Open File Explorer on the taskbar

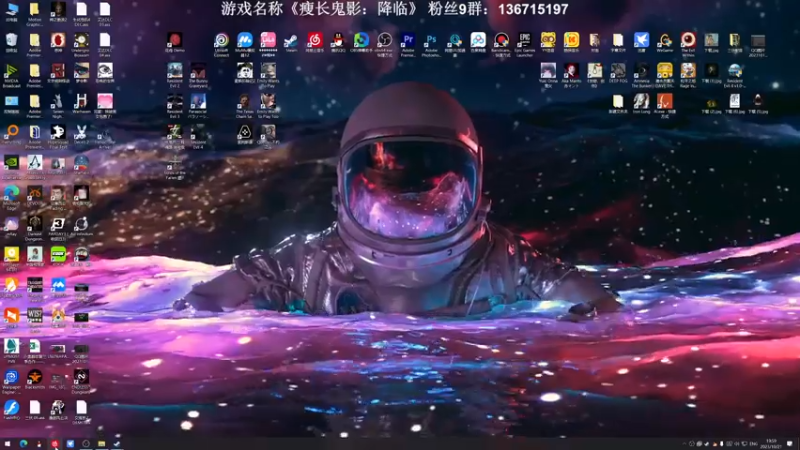102,444
